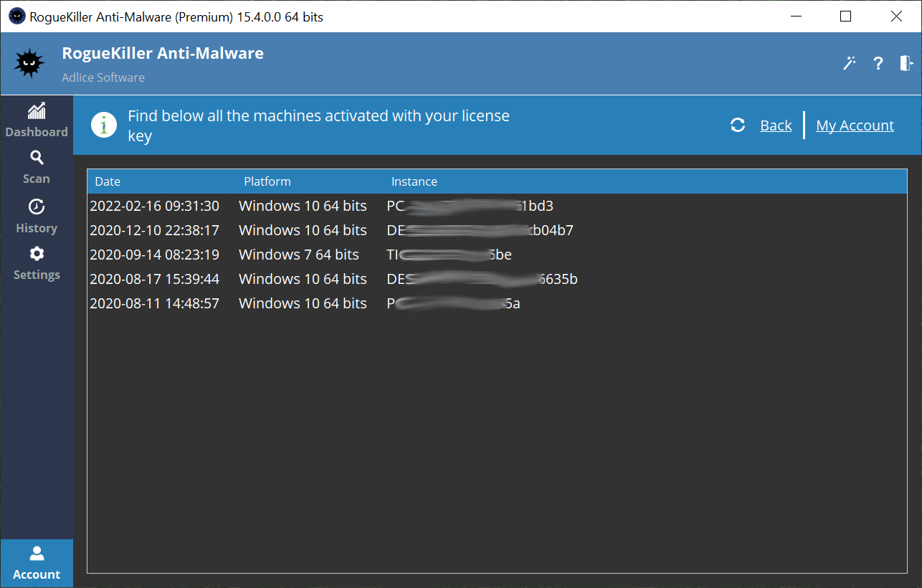Go to the Scan section

[37, 167]
